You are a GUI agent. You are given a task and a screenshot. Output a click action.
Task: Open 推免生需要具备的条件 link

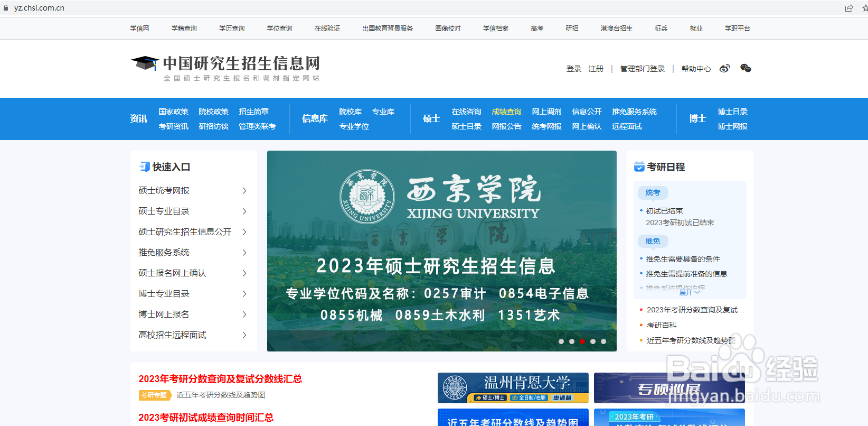[683, 259]
